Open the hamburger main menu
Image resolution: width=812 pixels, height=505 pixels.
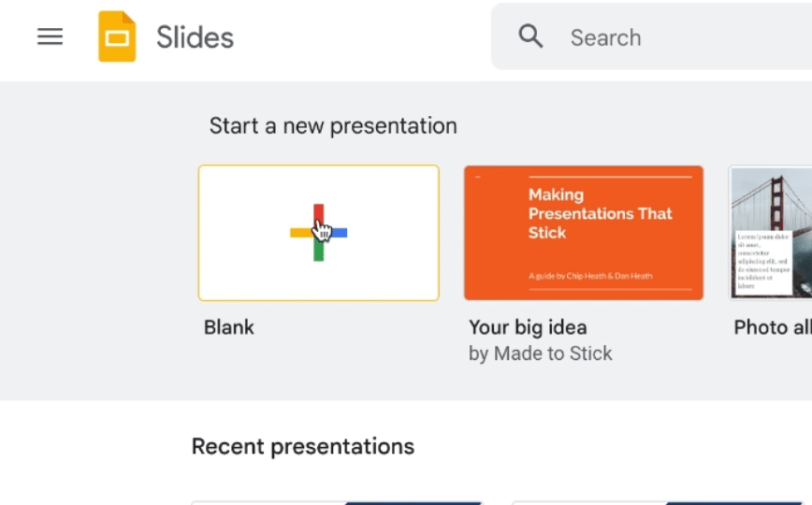pyautogui.click(x=50, y=36)
